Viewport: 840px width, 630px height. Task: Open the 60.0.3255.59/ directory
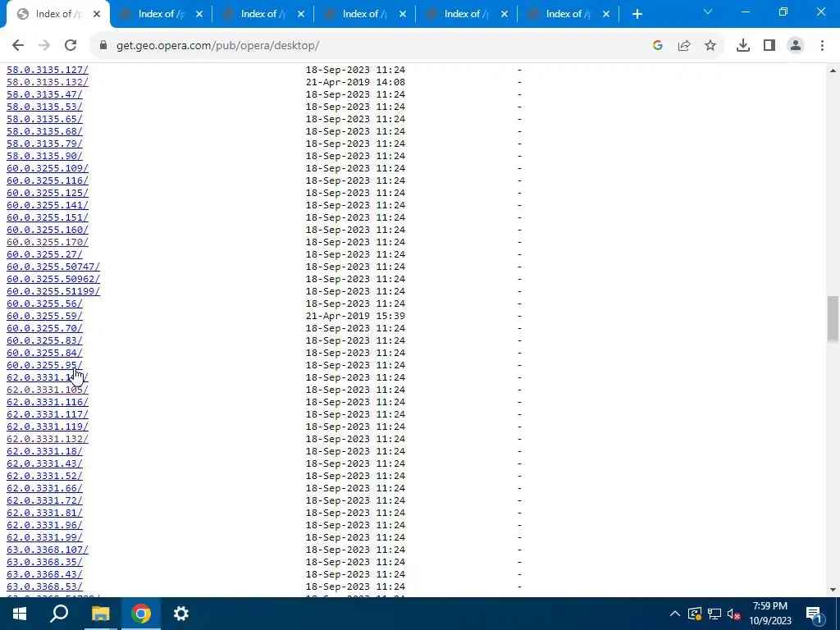(44, 316)
